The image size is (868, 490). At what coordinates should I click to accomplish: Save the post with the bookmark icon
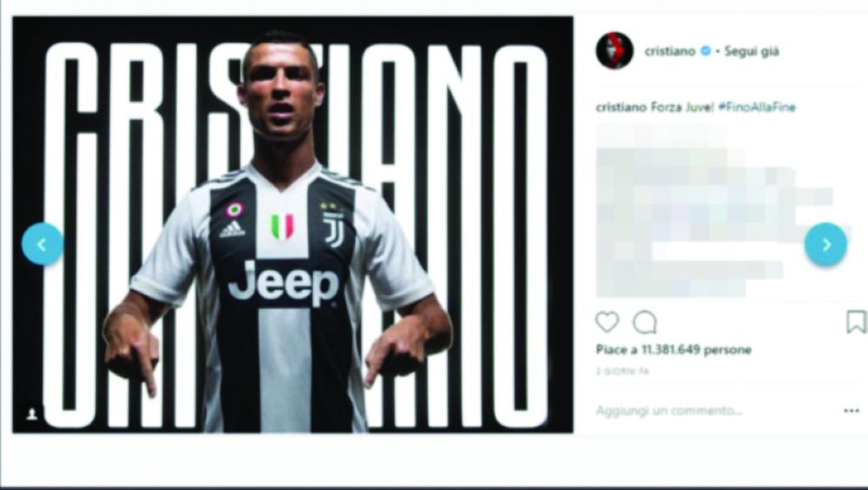click(856, 322)
